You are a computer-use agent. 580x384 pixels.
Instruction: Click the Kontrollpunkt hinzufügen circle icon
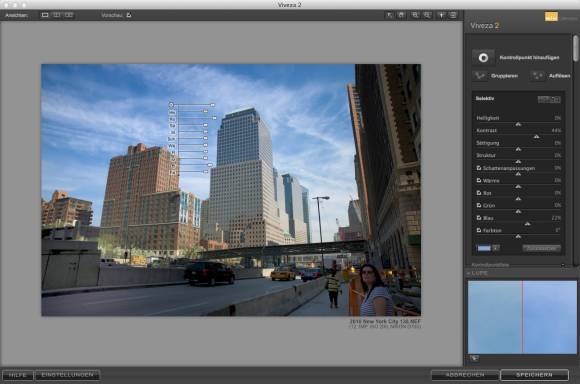483,57
